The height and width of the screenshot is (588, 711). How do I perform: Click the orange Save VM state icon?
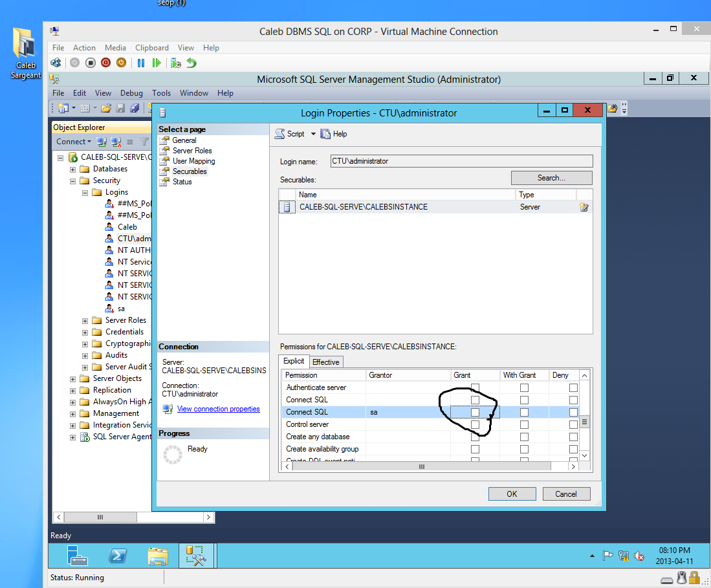[121, 63]
